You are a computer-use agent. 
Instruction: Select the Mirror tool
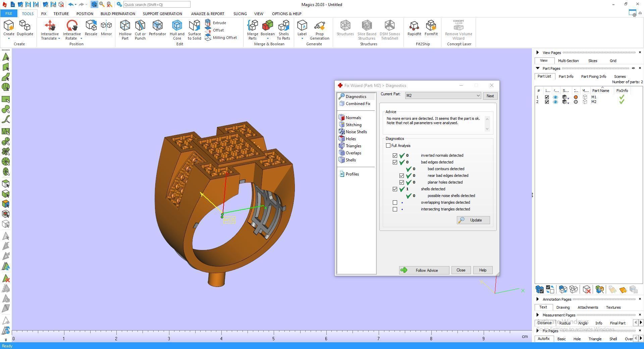[106, 28]
